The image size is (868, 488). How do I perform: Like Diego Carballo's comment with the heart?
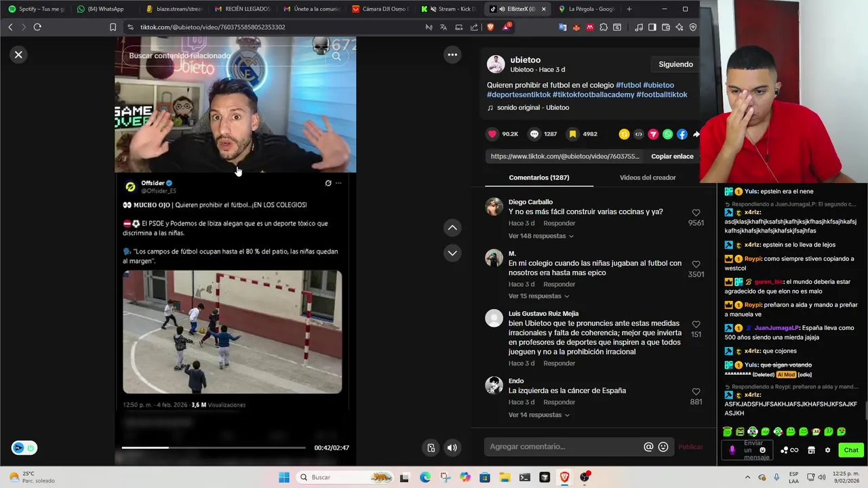pos(696,213)
